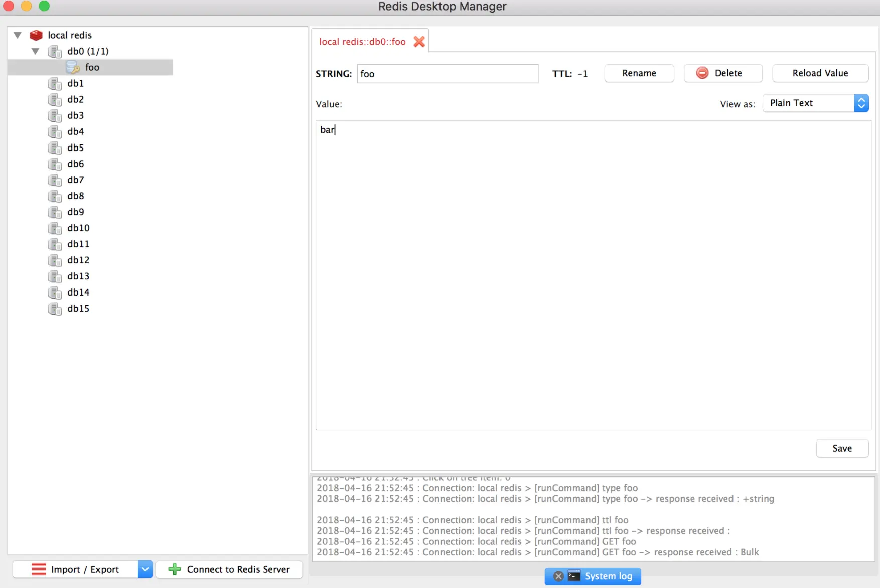Click the db2 database icon
This screenshot has height=588, width=880.
pos(55,99)
